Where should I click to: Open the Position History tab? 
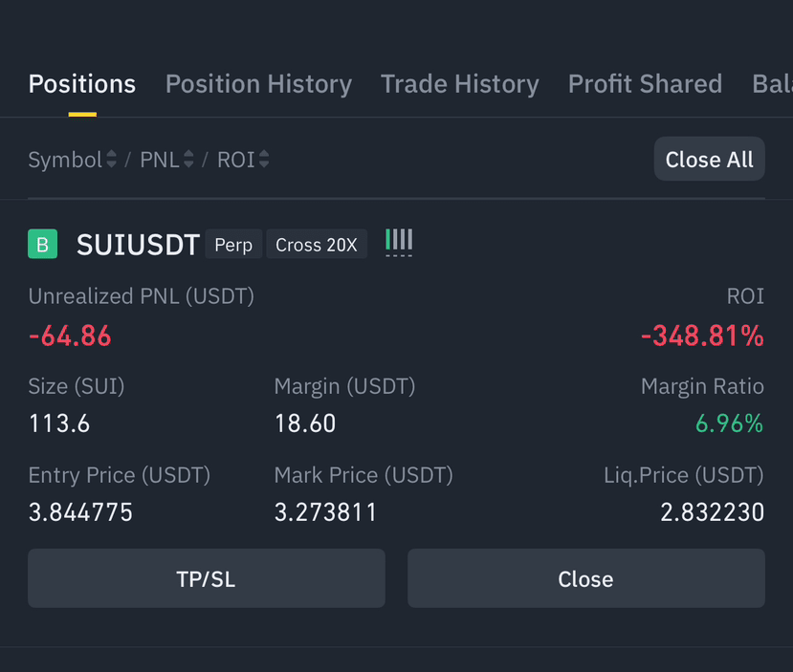(x=258, y=84)
